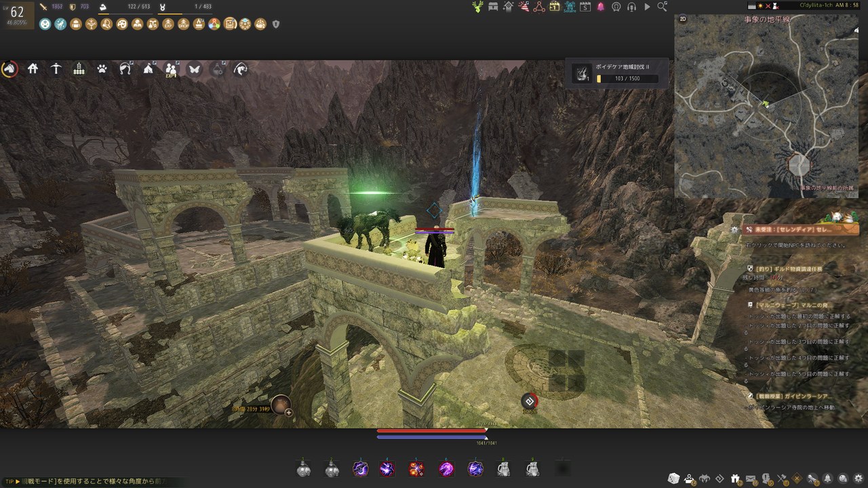Click the play arrow icon in top menu
Viewport: 868px width, 488px height.
(x=647, y=7)
